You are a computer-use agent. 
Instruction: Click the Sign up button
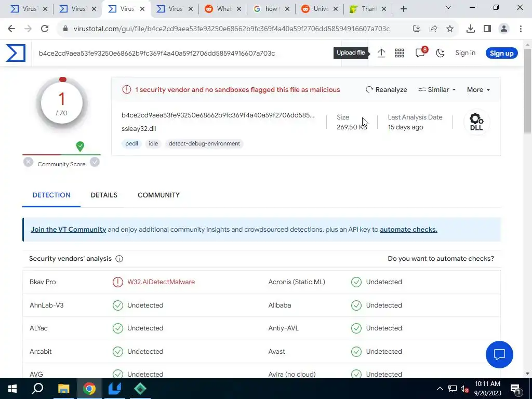click(x=501, y=54)
